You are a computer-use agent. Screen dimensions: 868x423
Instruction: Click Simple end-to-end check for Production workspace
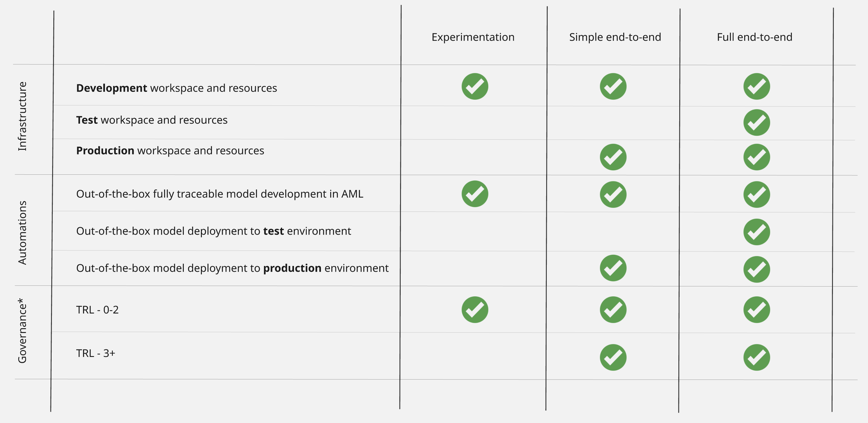point(613,157)
